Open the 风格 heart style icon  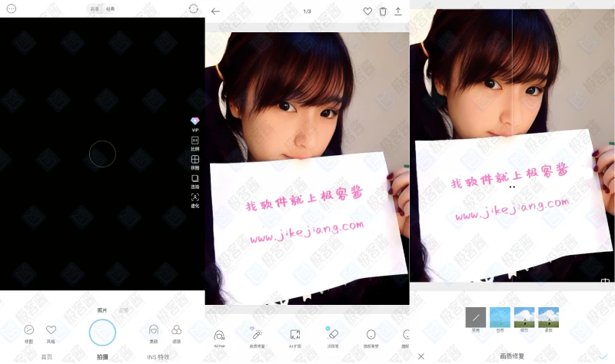click(x=51, y=334)
